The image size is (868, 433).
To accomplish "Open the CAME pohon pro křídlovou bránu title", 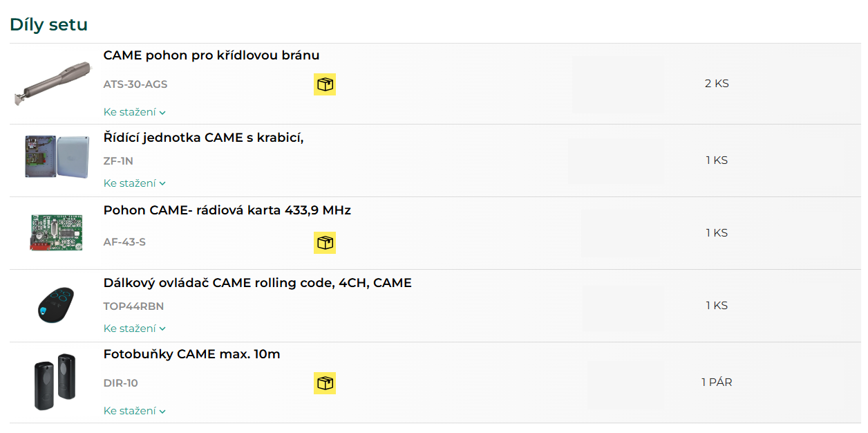I will click(211, 55).
